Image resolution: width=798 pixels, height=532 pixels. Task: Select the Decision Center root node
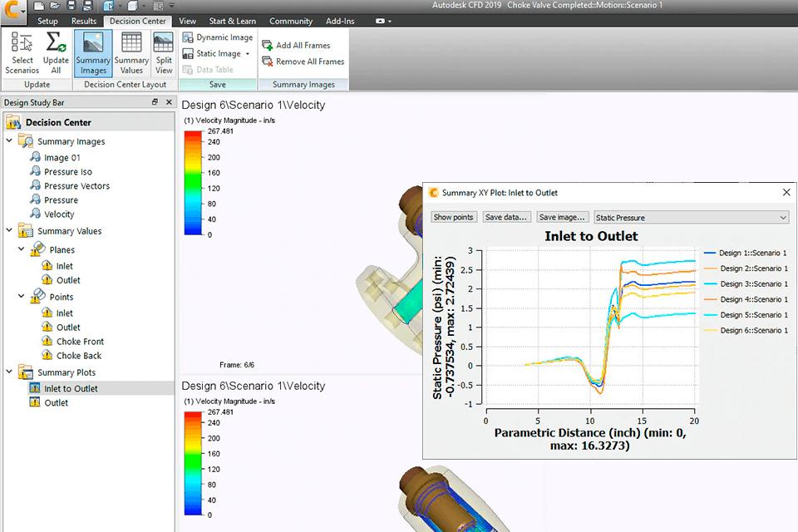pyautogui.click(x=58, y=122)
